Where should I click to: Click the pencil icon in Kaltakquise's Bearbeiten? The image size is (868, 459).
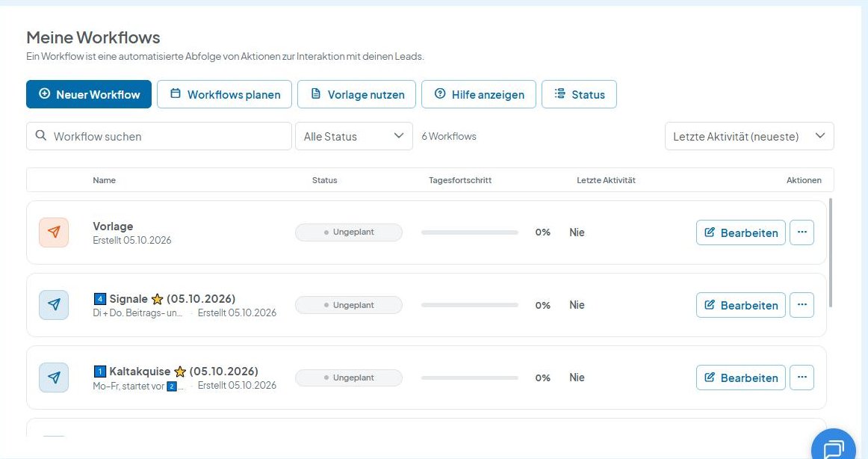coord(709,377)
